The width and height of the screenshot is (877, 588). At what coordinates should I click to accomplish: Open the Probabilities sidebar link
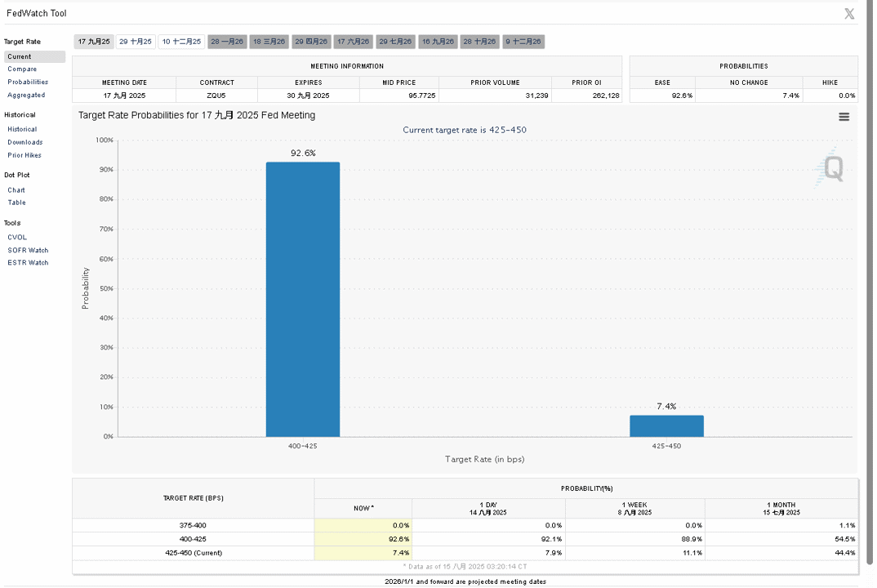(x=28, y=82)
